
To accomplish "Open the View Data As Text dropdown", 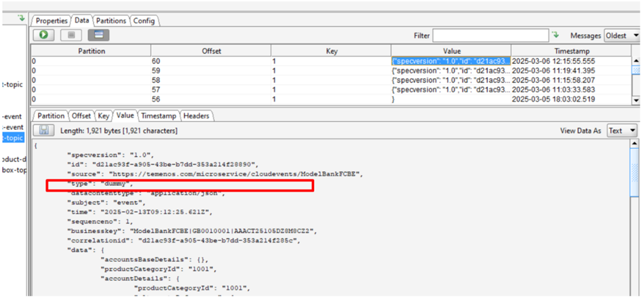I will pyautogui.click(x=622, y=131).
